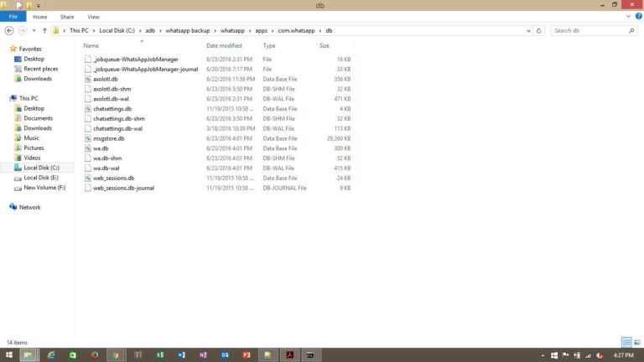
Task: Launch Excel from the taskbar
Action: 159,354
